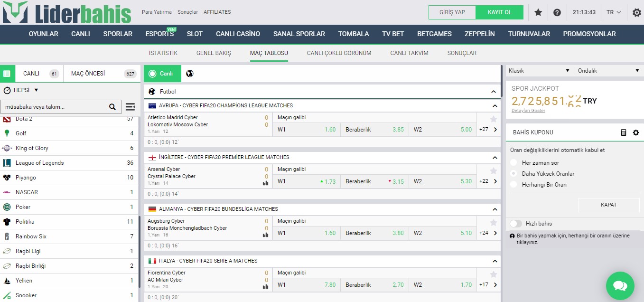This screenshot has width=644, height=302.
Task: Expand +22 markets for Arsenal match
Action: coord(488,181)
